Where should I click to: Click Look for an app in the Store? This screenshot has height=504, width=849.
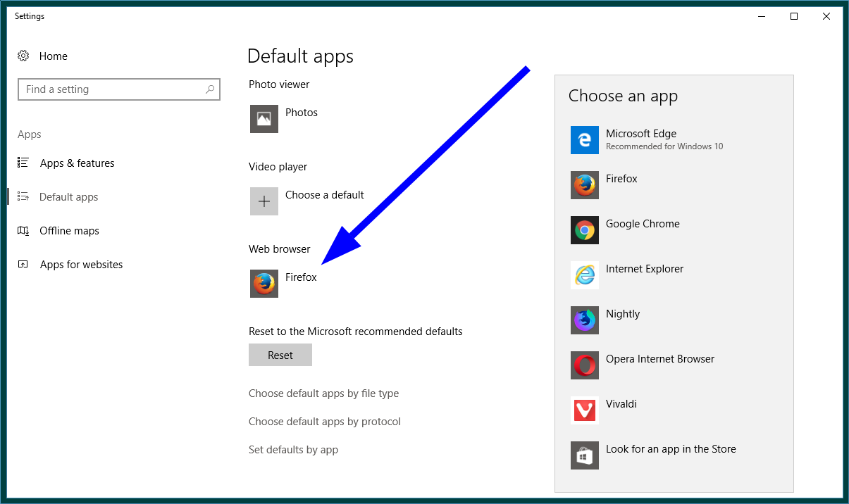click(671, 449)
